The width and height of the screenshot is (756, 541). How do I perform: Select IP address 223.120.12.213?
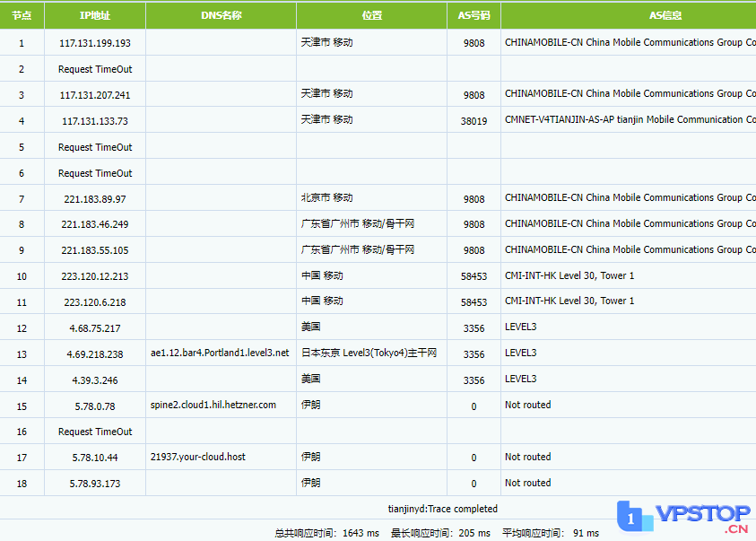(95, 276)
